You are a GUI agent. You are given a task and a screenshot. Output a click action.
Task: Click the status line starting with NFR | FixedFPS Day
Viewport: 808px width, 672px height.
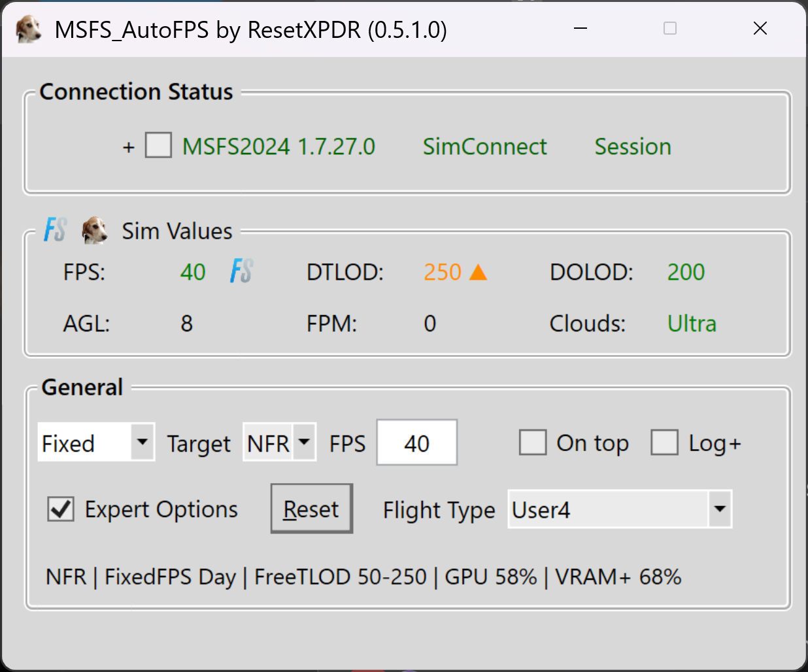click(363, 577)
